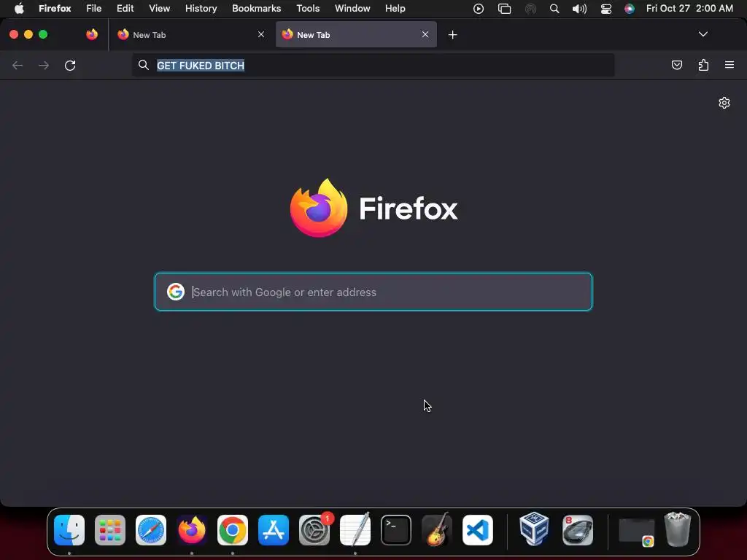The height and width of the screenshot is (560, 747).
Task: Open TextEdit from the Dock
Action: click(355, 529)
